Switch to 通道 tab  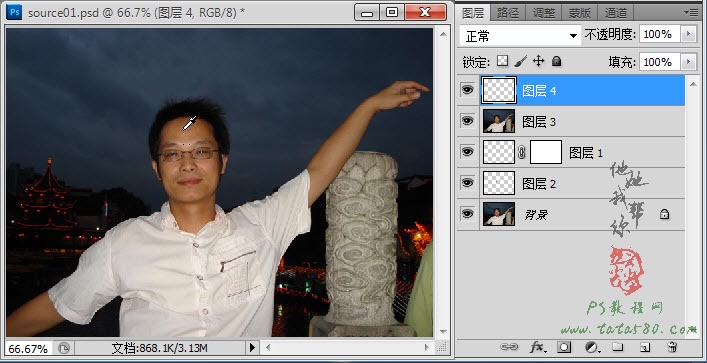pyautogui.click(x=615, y=13)
